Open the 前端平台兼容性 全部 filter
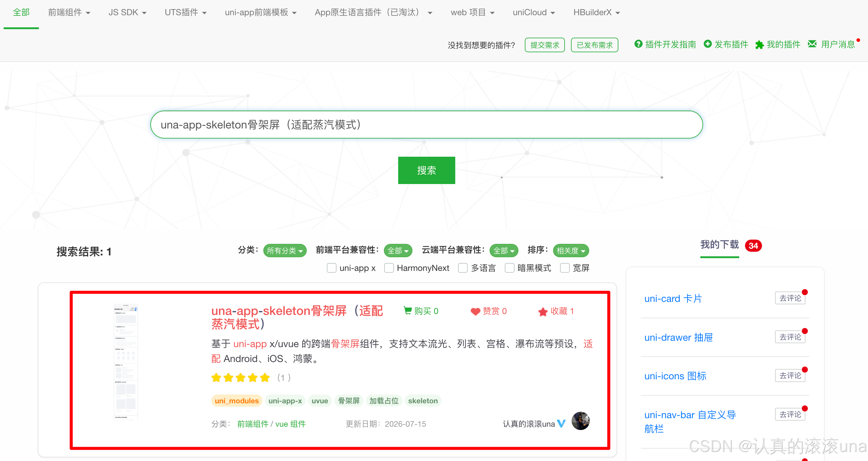 click(398, 250)
